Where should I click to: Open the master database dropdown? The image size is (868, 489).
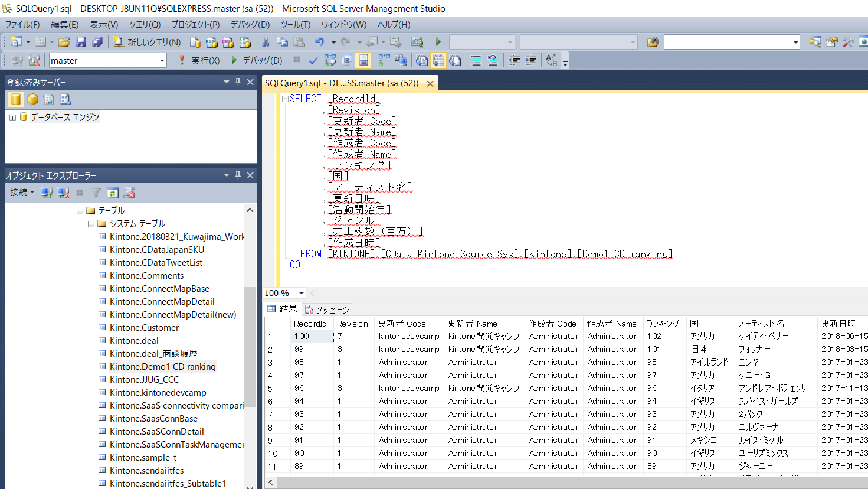tap(161, 60)
